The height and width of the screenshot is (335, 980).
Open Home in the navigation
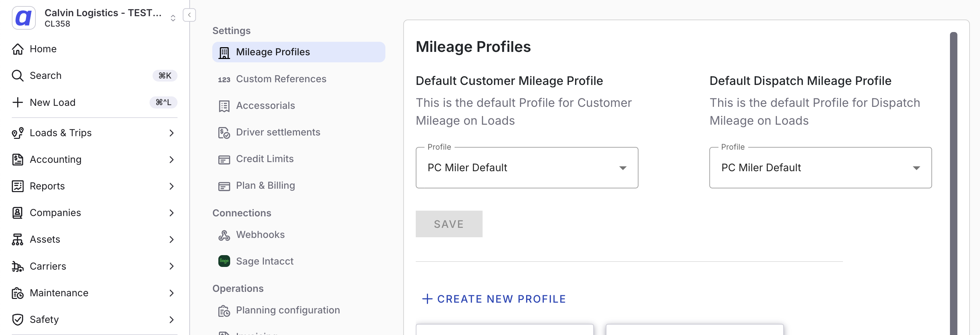(x=94, y=49)
